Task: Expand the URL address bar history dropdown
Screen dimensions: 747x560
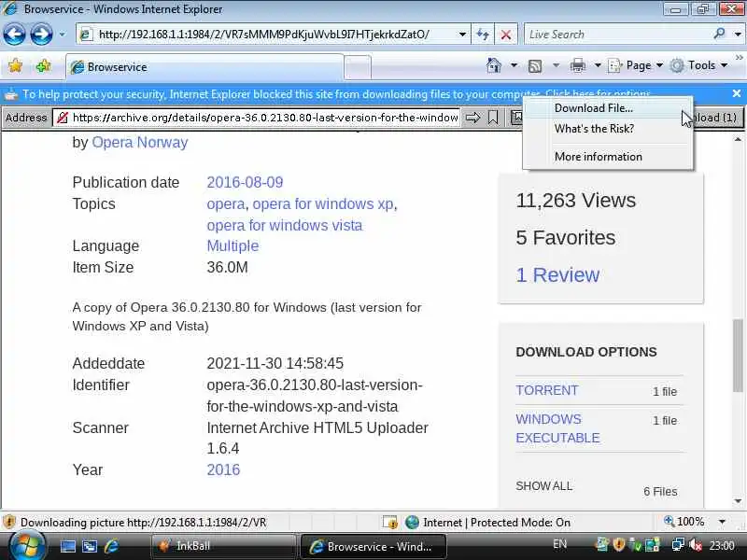Action: 462,35
